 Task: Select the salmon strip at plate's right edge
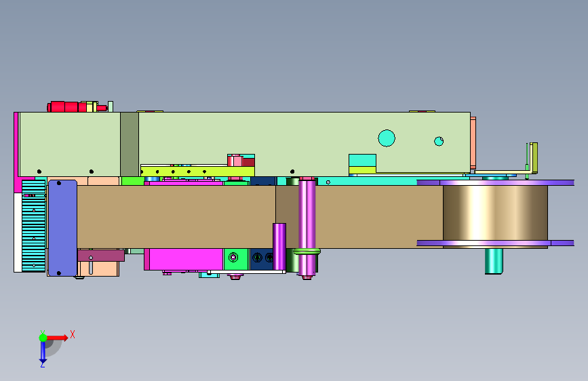473,143
